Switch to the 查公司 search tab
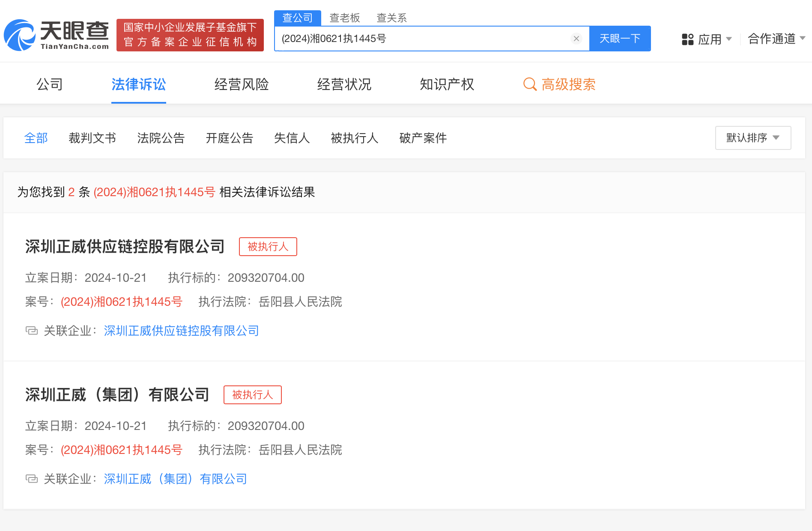Viewport: 812px width, 531px height. tap(298, 18)
